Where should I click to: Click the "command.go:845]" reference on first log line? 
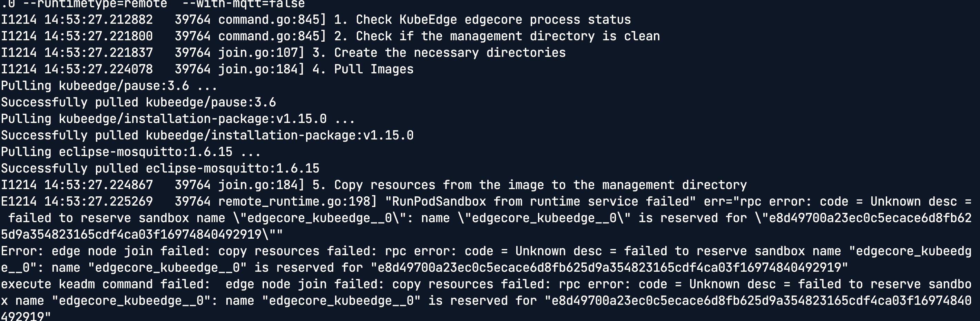pyautogui.click(x=272, y=20)
